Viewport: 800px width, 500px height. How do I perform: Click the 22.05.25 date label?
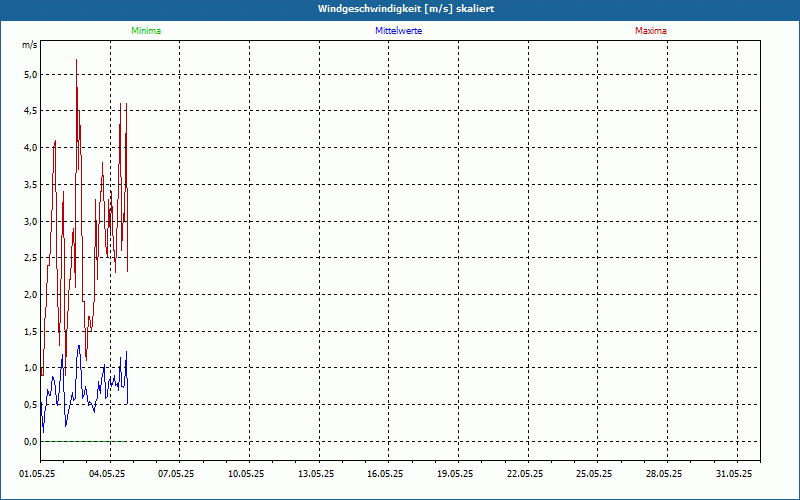525,474
